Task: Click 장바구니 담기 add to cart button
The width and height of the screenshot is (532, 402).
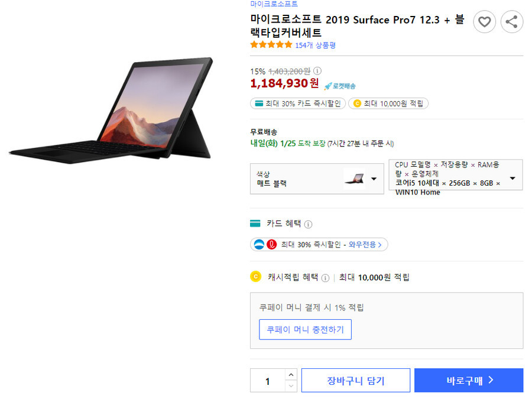Action: [356, 380]
